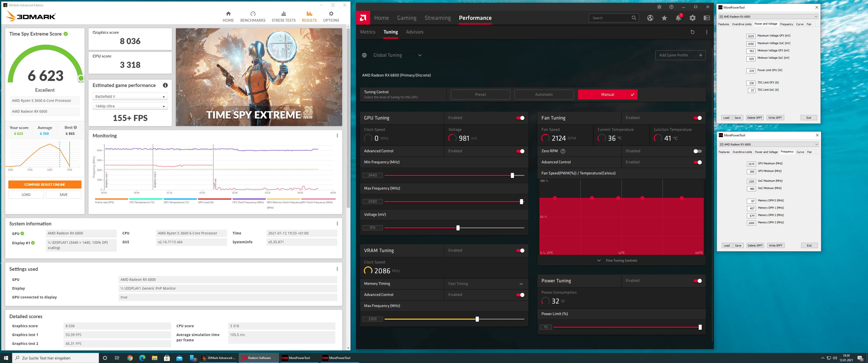Switch to Radeon Gaming tab
The width and height of the screenshot is (868, 363).
pyautogui.click(x=406, y=18)
